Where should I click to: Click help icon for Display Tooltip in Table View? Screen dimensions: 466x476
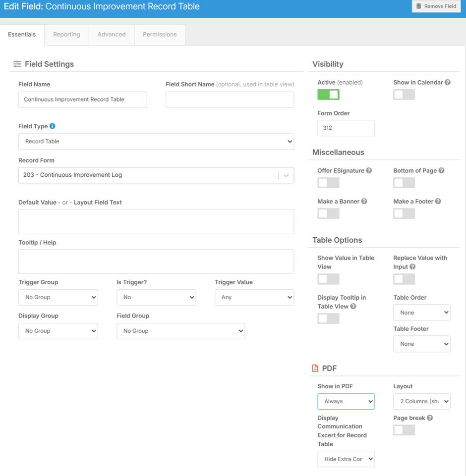[353, 307]
